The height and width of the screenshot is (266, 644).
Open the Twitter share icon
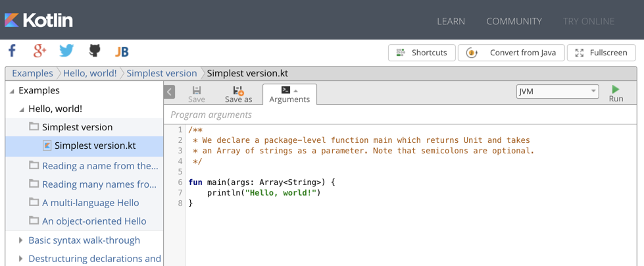point(66,51)
